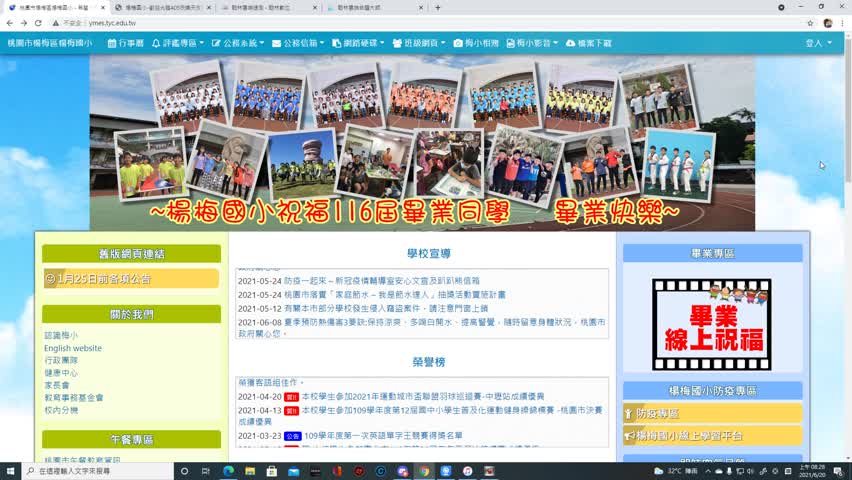Click the URL address bar field
The image size is (852, 480).
429,23
